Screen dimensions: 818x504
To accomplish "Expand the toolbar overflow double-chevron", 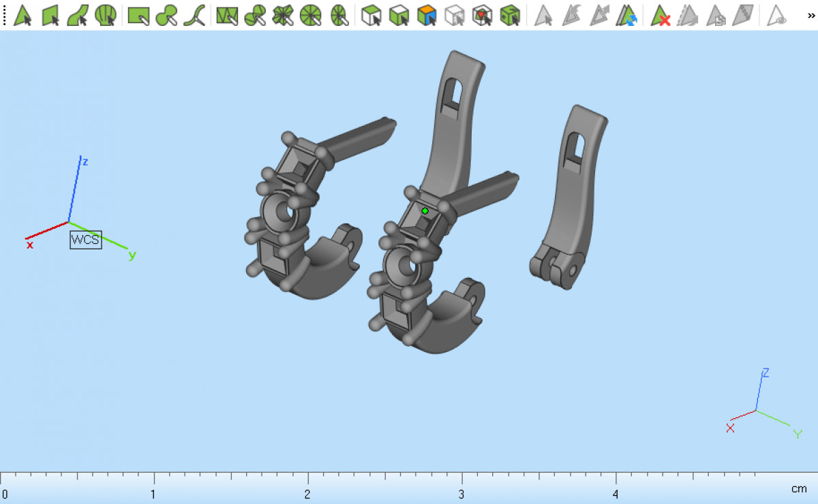I will point(811,15).
